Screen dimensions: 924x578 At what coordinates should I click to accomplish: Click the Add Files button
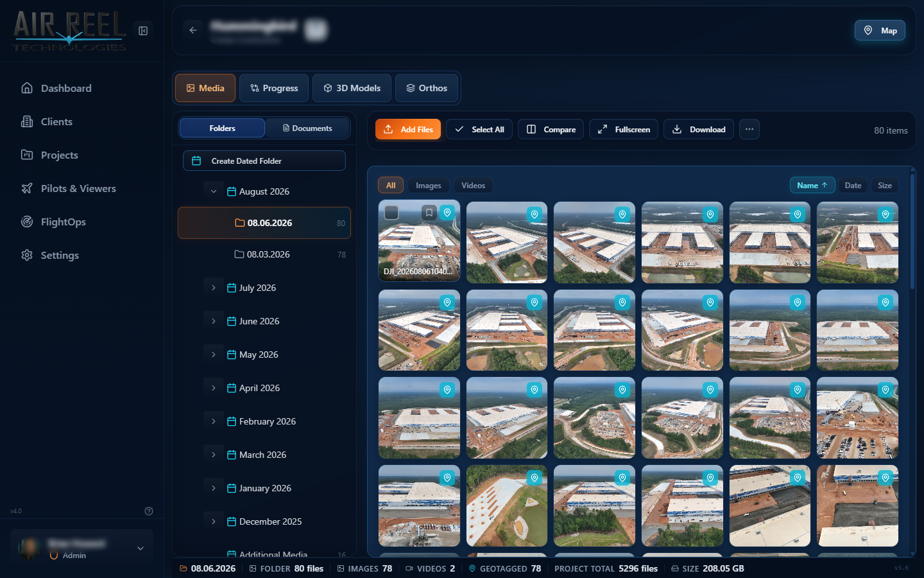point(408,129)
